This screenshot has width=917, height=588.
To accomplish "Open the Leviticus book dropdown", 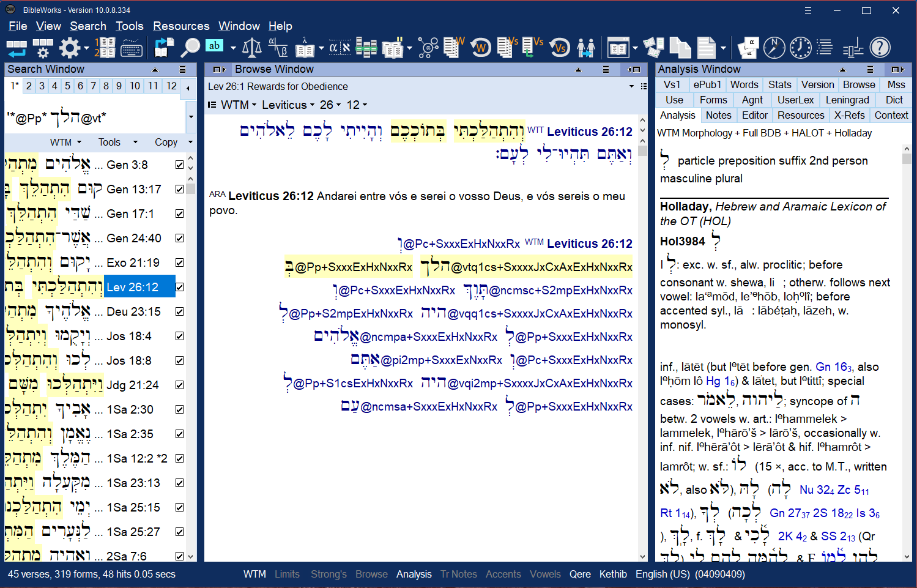I will 288,105.
